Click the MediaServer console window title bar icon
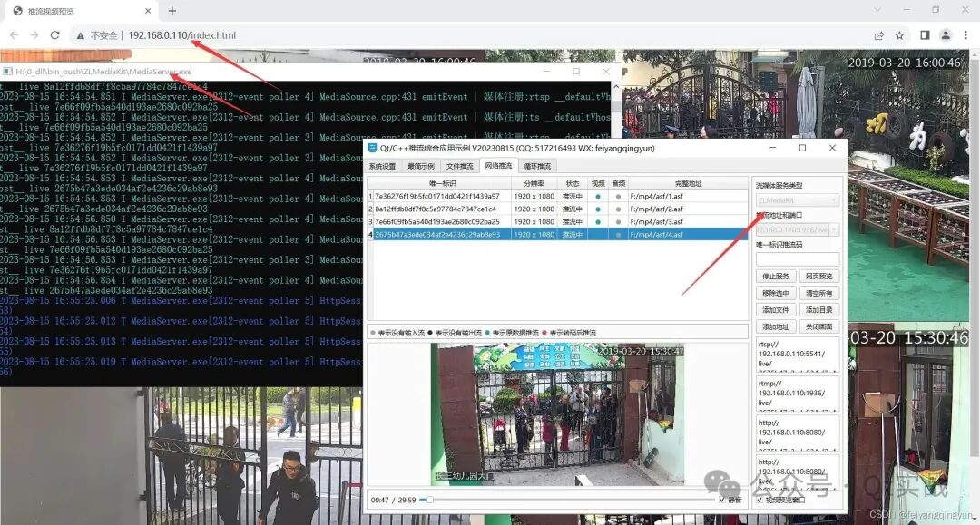980x525 pixels. click(x=9, y=71)
